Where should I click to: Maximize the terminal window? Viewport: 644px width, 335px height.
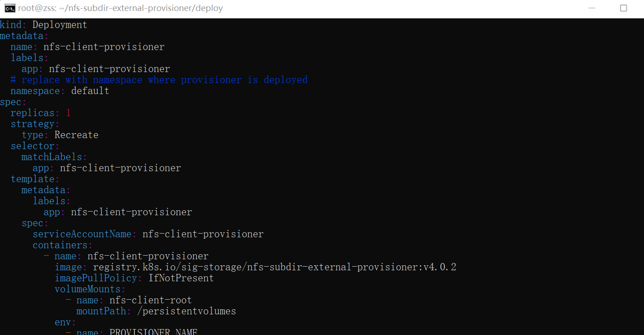[x=623, y=8]
